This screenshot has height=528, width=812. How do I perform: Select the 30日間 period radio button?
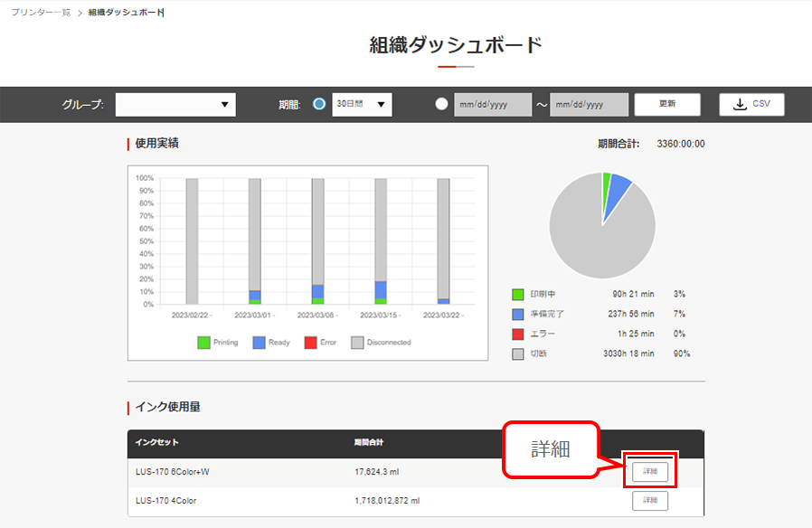pyautogui.click(x=319, y=103)
